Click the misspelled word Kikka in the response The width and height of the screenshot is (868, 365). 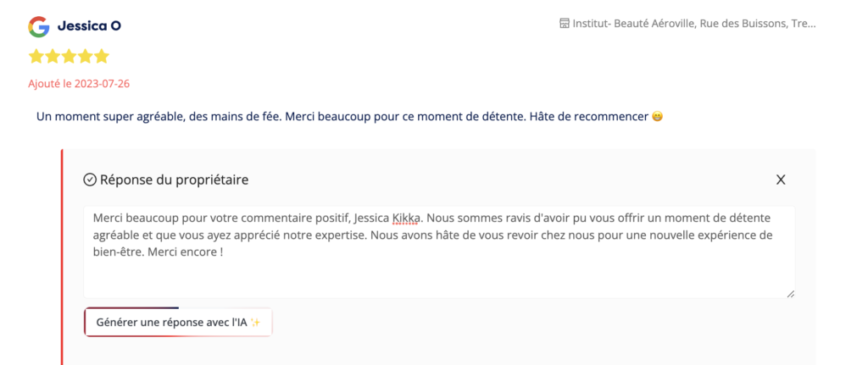click(x=406, y=218)
